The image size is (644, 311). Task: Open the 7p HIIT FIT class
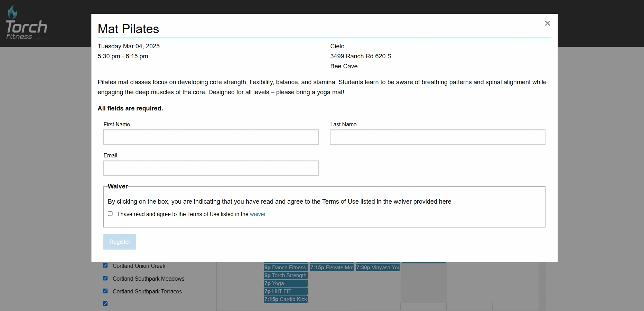click(x=286, y=291)
